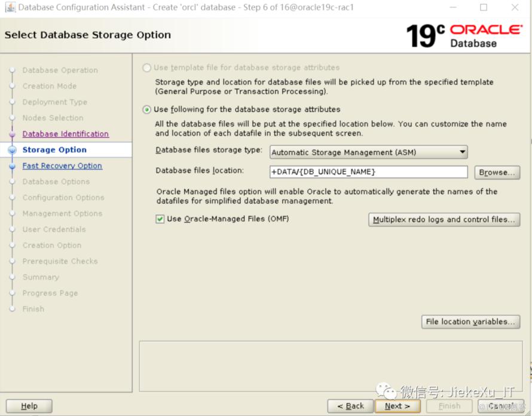The width and height of the screenshot is (532, 416).
Task: Open Database Identification step link
Action: [x=66, y=134]
